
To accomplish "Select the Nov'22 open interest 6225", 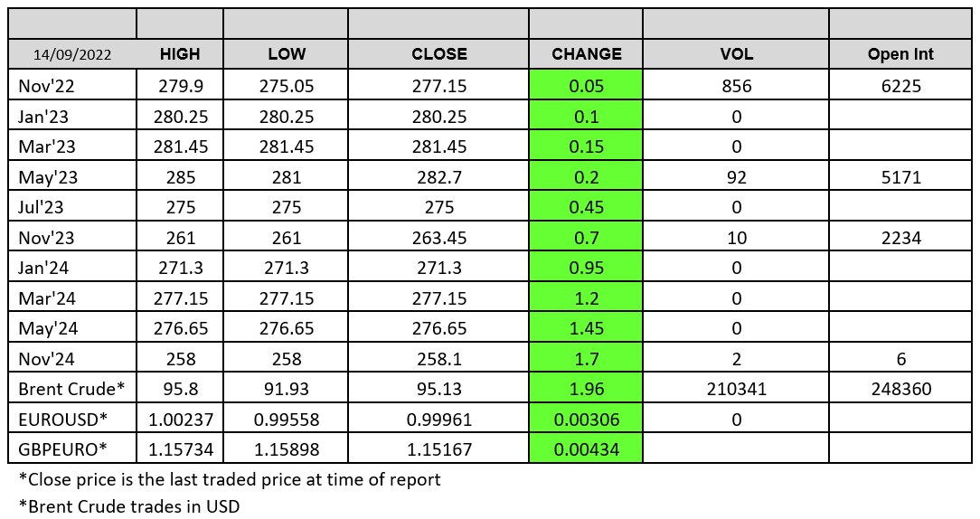I will 900,86.
